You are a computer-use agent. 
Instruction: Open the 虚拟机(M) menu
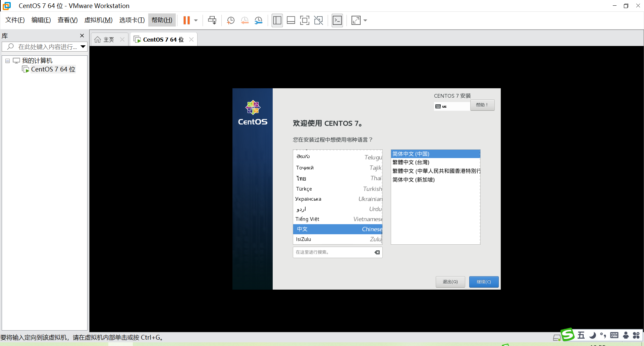pyautogui.click(x=99, y=20)
